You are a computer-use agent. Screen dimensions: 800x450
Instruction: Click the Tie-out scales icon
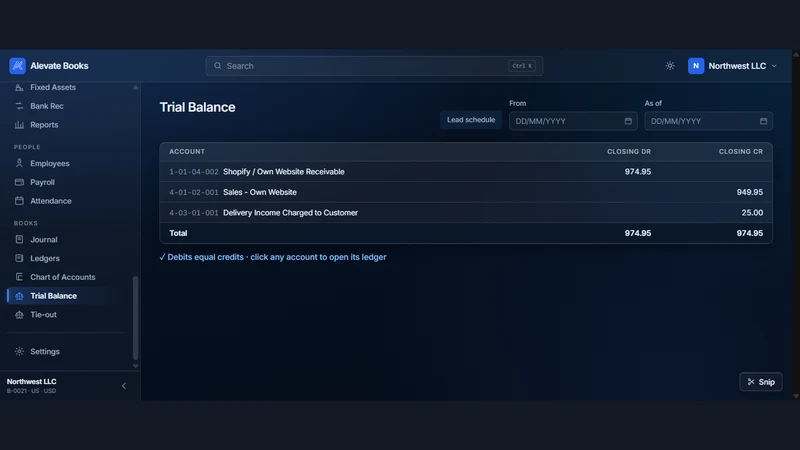tap(19, 315)
